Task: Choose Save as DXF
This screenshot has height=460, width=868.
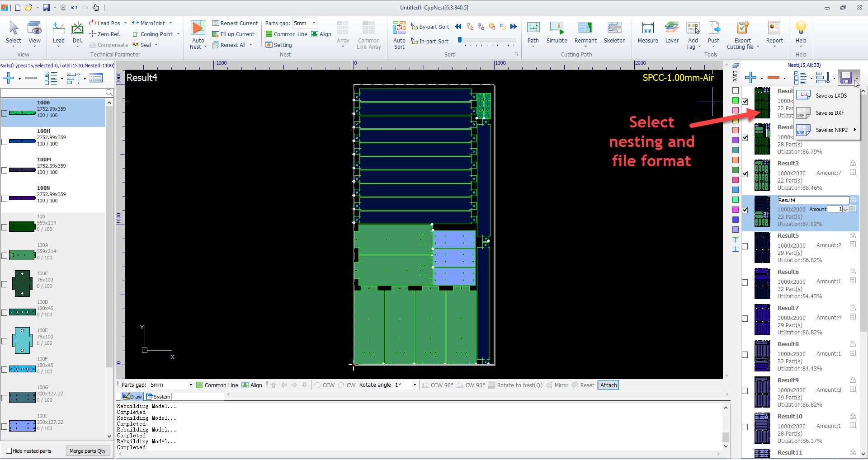Action: pyautogui.click(x=826, y=113)
